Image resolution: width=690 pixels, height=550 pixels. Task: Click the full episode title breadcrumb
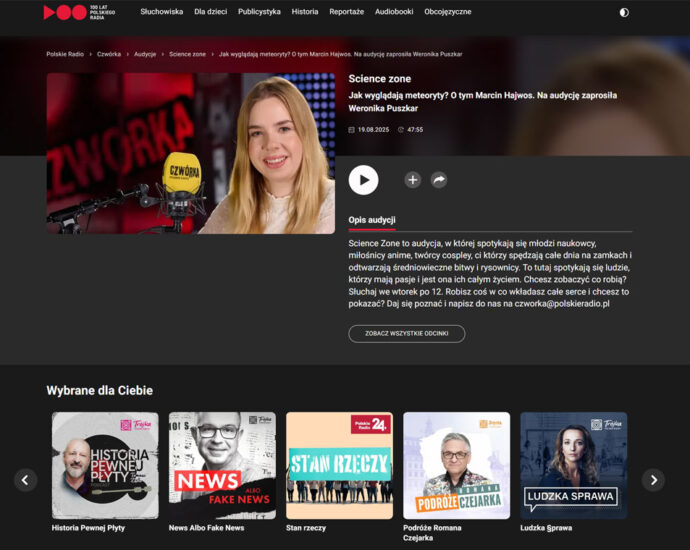click(341, 54)
